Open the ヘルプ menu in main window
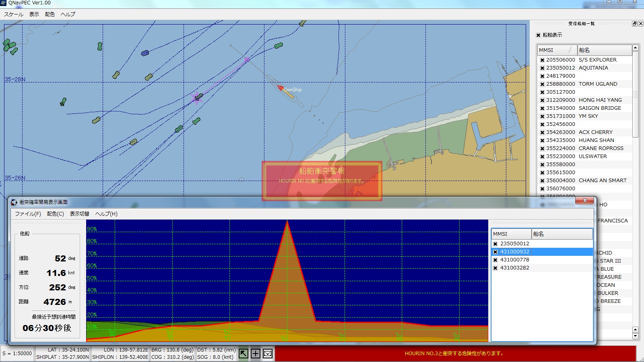The width and height of the screenshot is (644, 362). 68,14
